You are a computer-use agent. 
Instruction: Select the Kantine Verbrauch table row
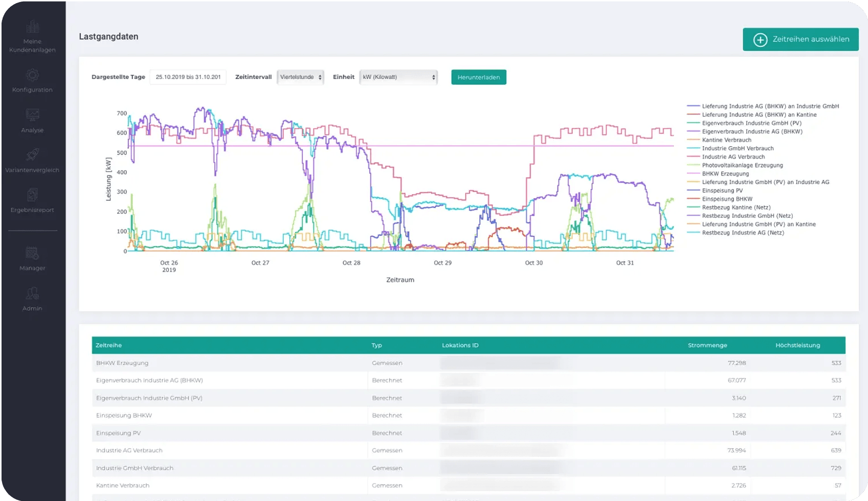pyautogui.click(x=122, y=486)
